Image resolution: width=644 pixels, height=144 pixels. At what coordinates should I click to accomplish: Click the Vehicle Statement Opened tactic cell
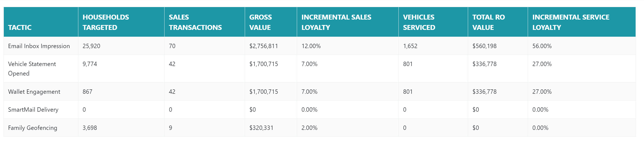pyautogui.click(x=32, y=68)
